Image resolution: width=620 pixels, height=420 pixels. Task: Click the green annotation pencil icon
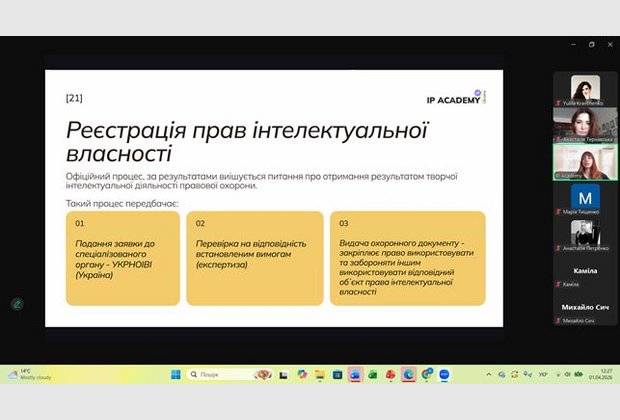point(16,304)
